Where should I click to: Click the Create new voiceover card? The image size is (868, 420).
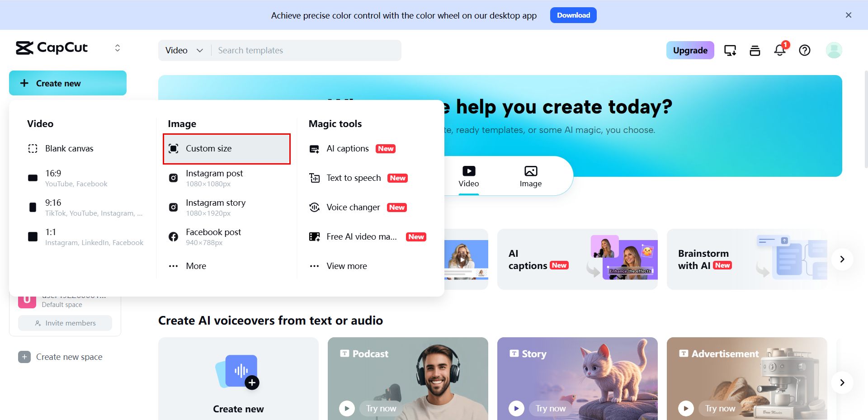(238, 379)
